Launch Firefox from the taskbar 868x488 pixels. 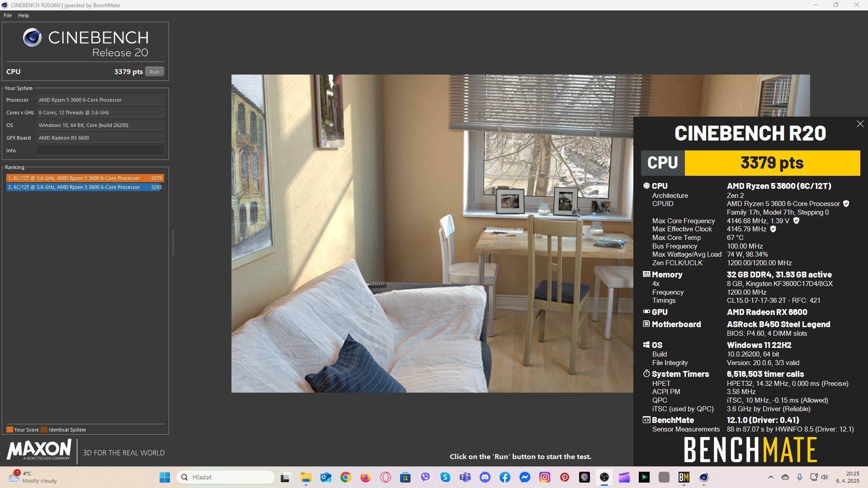(x=366, y=477)
